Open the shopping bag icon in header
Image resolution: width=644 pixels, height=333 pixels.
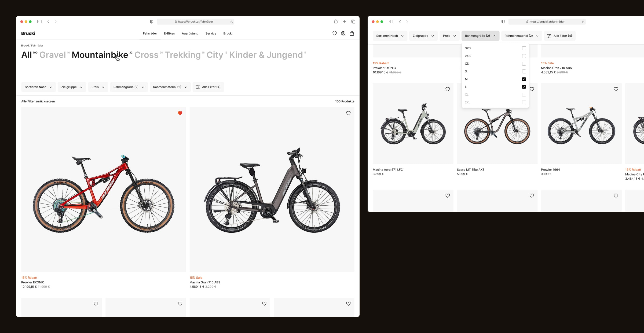pos(352,33)
